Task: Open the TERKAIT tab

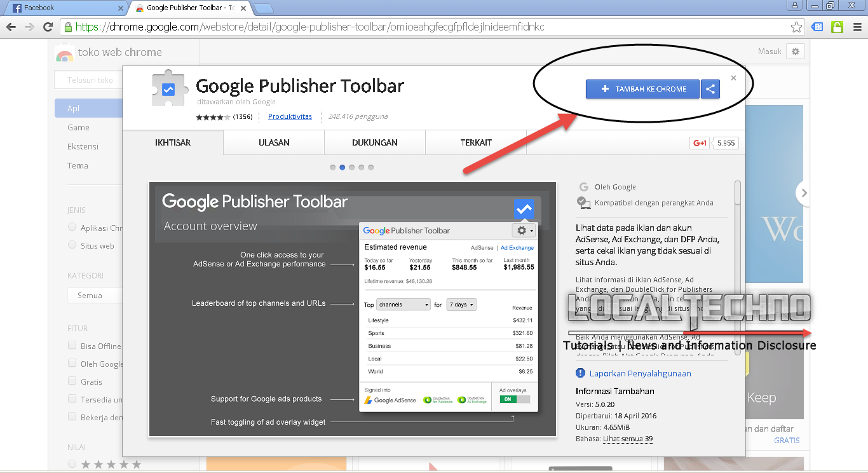Action: click(x=476, y=142)
